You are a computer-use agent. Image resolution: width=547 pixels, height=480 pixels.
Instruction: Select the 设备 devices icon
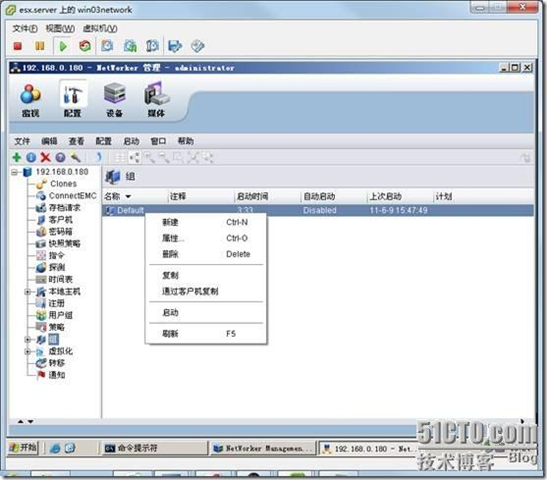point(114,99)
